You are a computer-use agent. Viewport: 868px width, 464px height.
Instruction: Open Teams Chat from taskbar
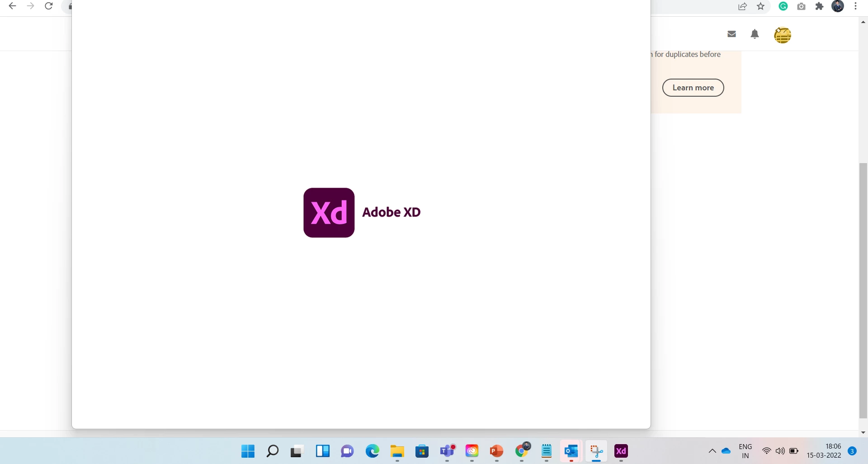click(347, 451)
